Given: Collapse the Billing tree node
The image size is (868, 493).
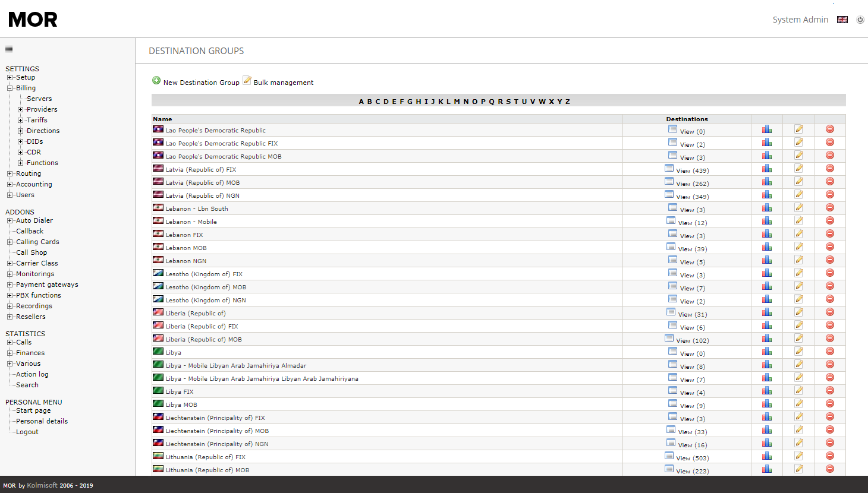Looking at the screenshot, I should coord(10,88).
